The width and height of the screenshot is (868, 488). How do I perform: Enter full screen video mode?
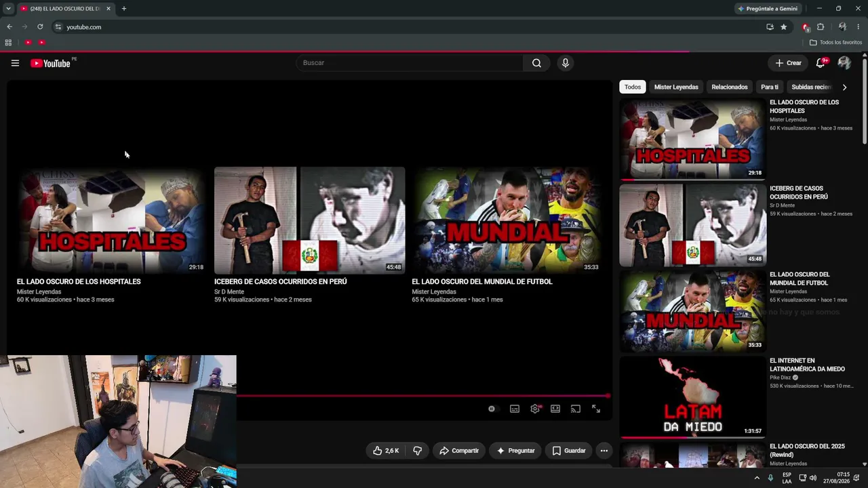[596, 409]
